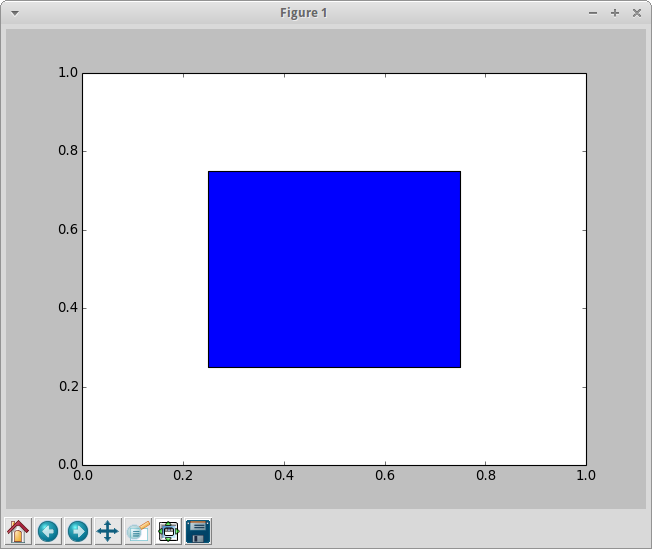Image resolution: width=652 pixels, height=549 pixels.
Task: Open the Configure subplots tool
Action: [168, 531]
